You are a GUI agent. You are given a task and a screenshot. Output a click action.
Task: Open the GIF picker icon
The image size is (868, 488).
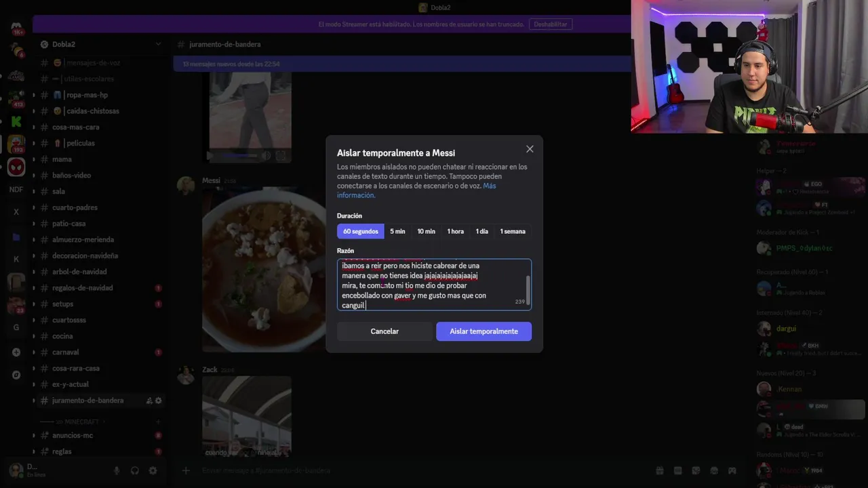click(x=677, y=470)
